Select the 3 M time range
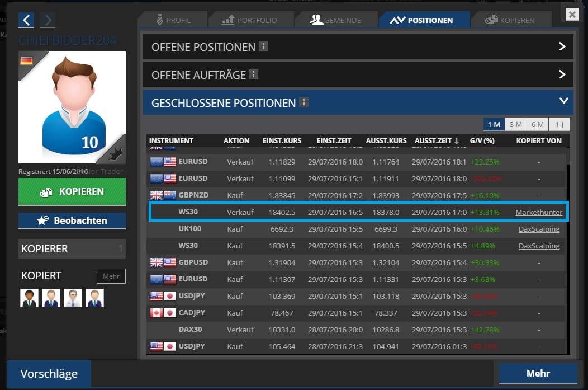 (515, 124)
